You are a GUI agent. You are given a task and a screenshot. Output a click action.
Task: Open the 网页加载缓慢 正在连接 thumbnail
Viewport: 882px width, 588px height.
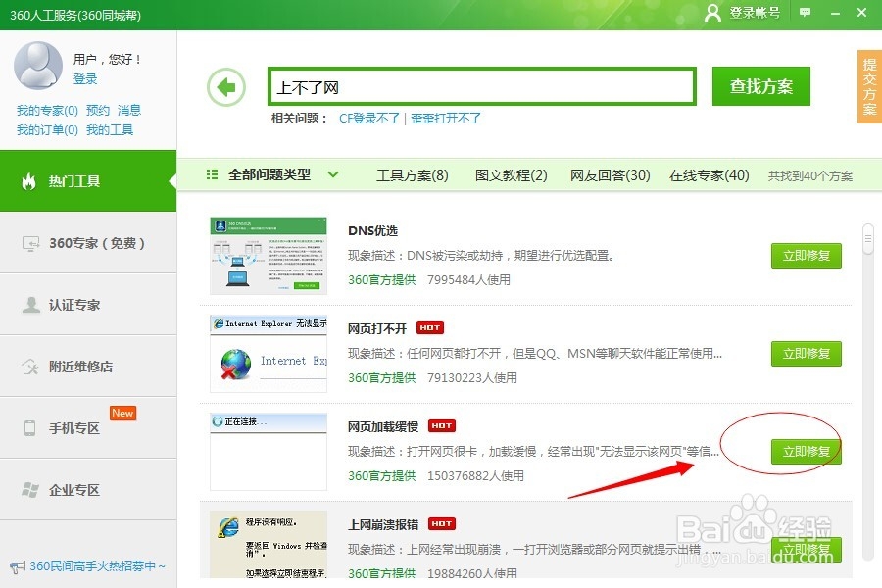(269, 452)
